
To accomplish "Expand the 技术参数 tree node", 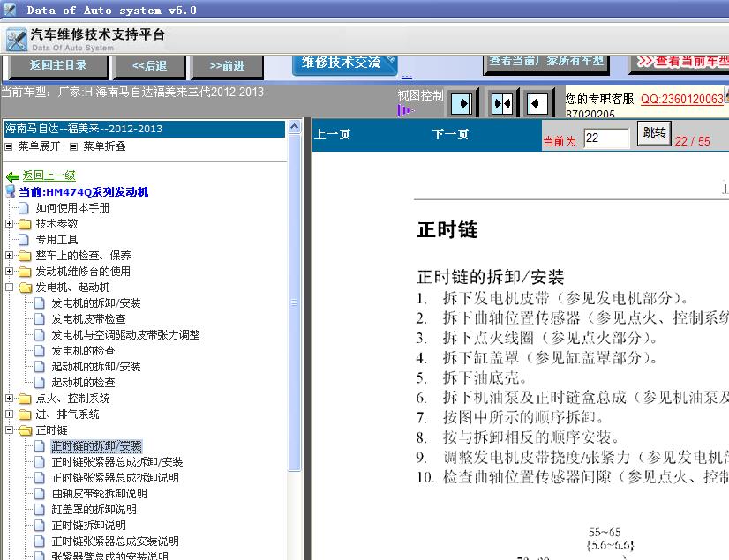I will click(9, 223).
